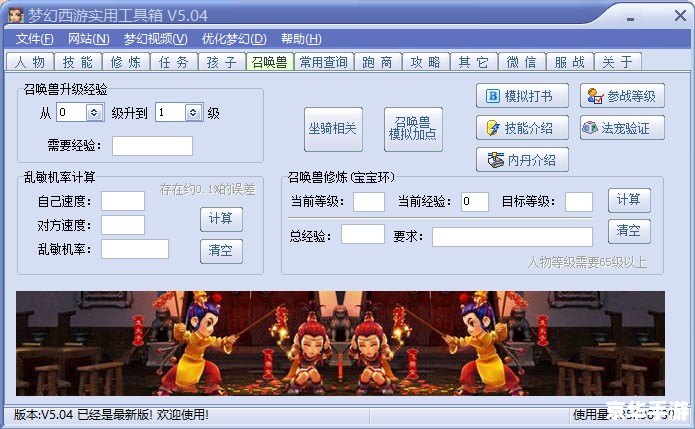
Task: Switch to the 孩子 tab
Action: 222,62
